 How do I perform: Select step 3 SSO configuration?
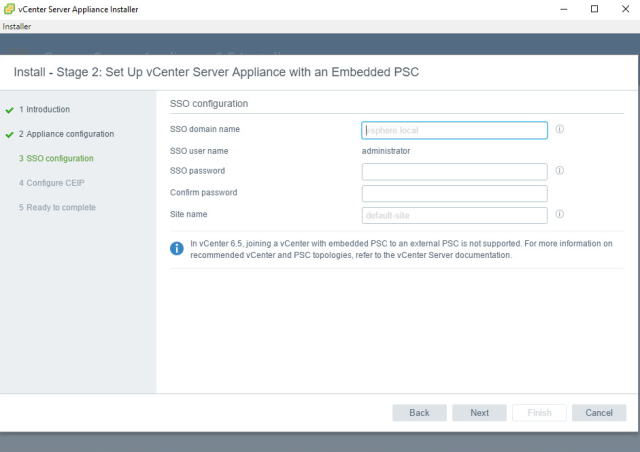56,158
